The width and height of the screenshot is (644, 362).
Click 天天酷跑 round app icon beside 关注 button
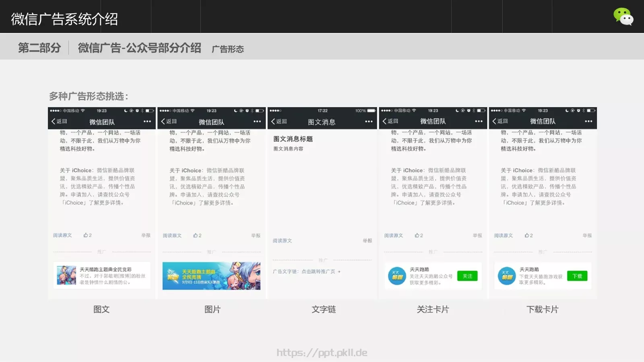[397, 276]
